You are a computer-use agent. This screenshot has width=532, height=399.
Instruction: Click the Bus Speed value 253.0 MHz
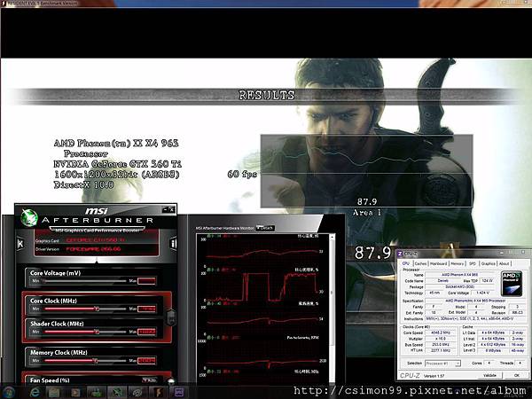coord(441,344)
